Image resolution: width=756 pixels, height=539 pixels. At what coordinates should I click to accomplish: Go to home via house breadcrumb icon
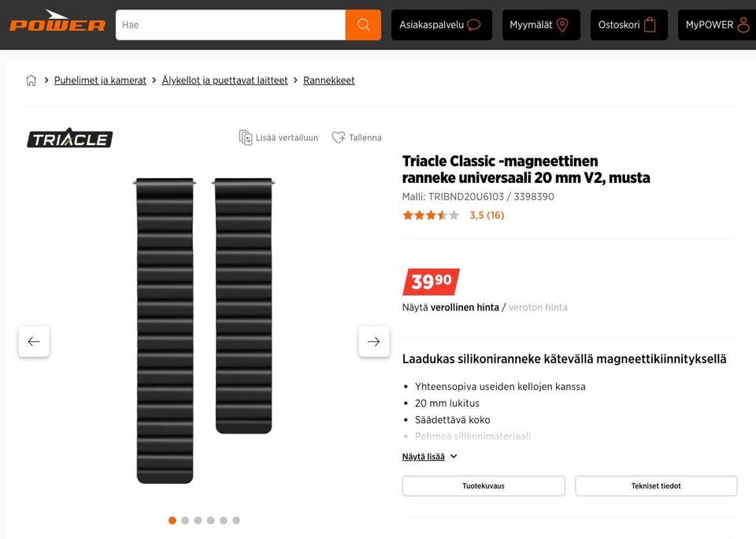coord(31,80)
